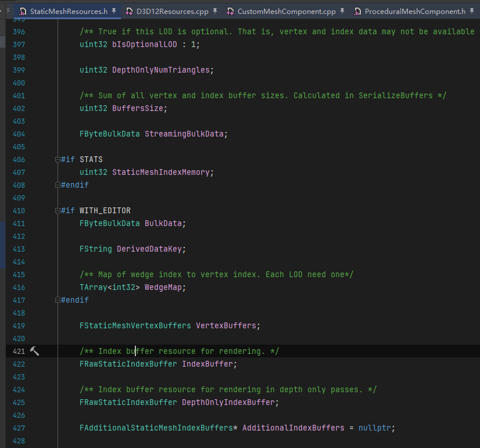Click the STATS macro name
This screenshot has height=448, width=480.
[91, 159]
